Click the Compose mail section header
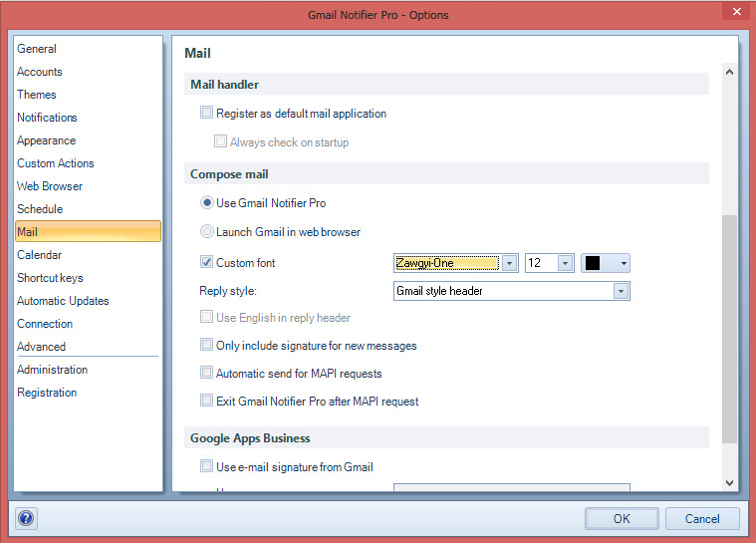Screen dimensions: 756x543 (446, 174)
